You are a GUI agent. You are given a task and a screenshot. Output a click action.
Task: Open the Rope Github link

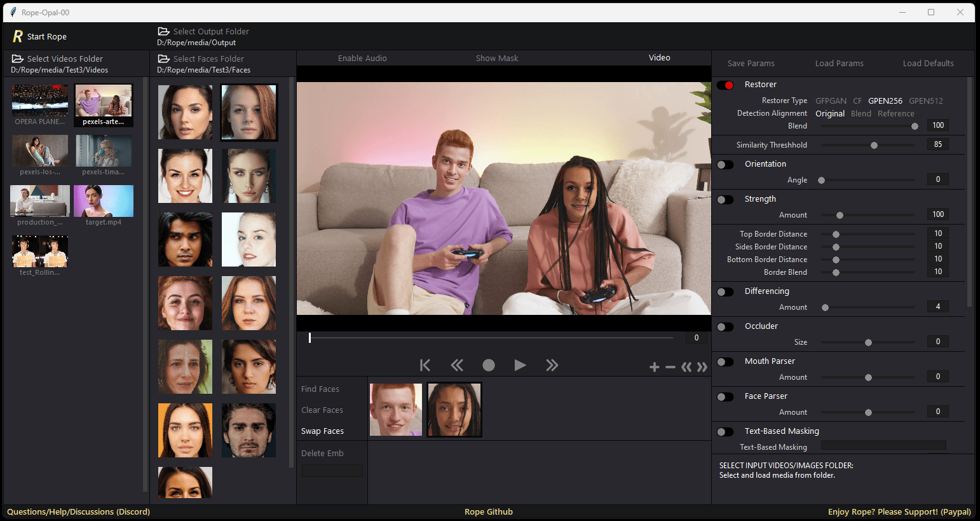pos(488,511)
